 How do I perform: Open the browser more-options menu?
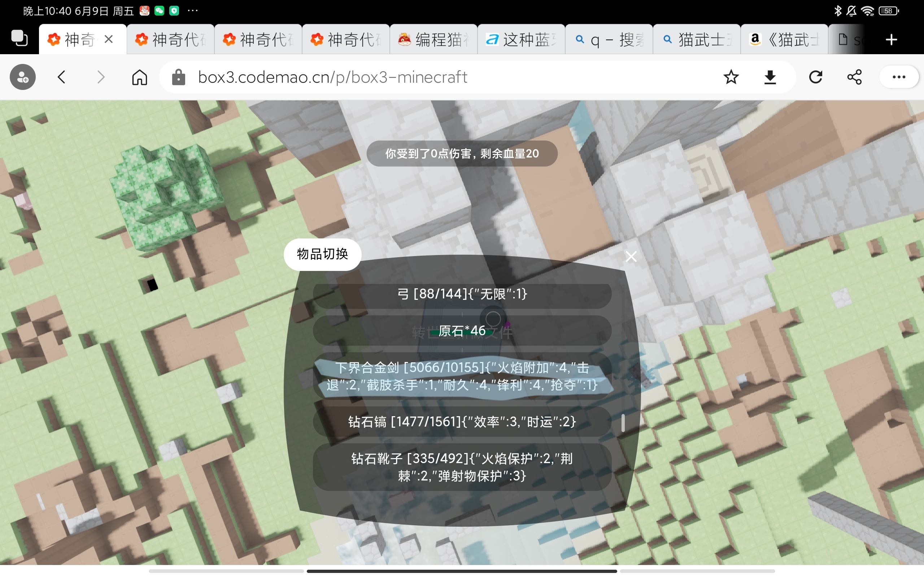point(899,77)
